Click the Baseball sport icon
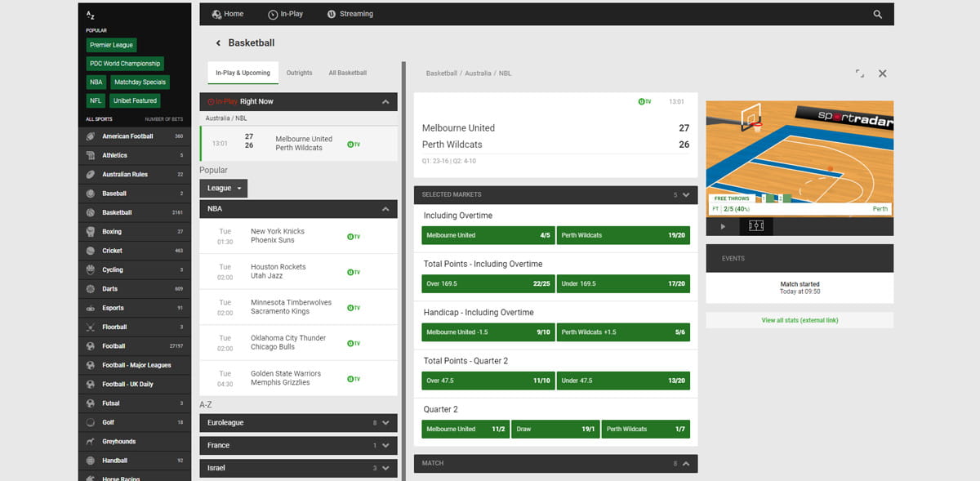Screen dimensions: 980x481 coord(91,194)
